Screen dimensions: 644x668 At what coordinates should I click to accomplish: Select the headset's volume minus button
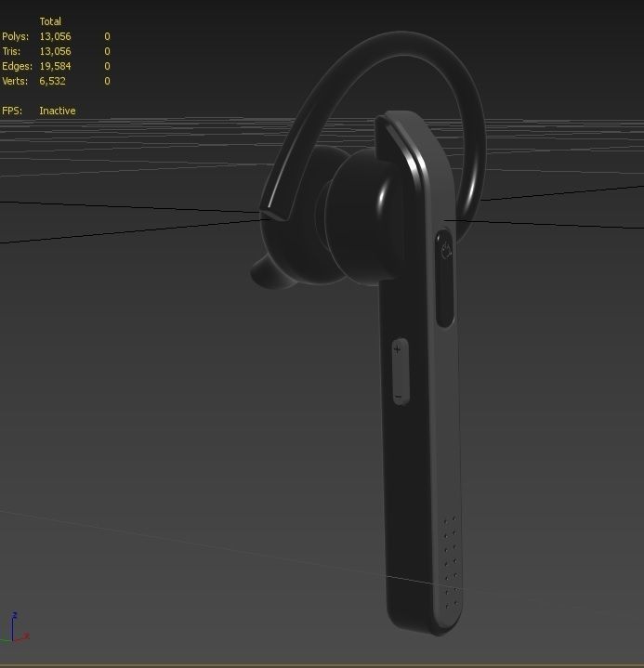(x=399, y=398)
